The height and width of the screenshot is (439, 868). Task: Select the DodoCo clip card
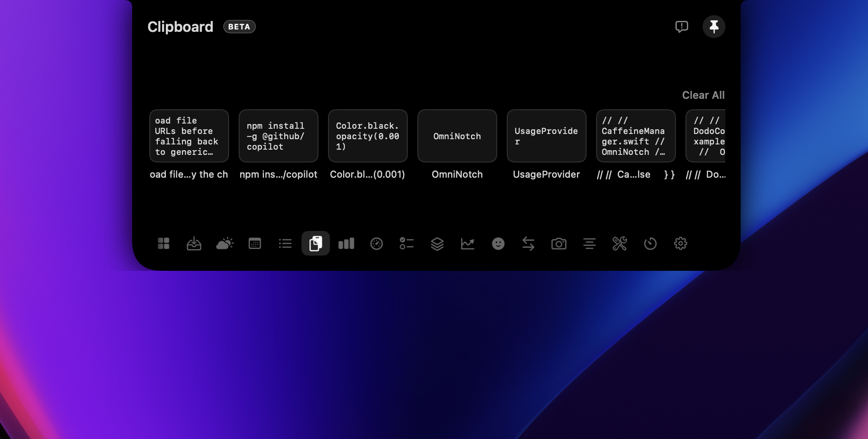click(x=705, y=136)
